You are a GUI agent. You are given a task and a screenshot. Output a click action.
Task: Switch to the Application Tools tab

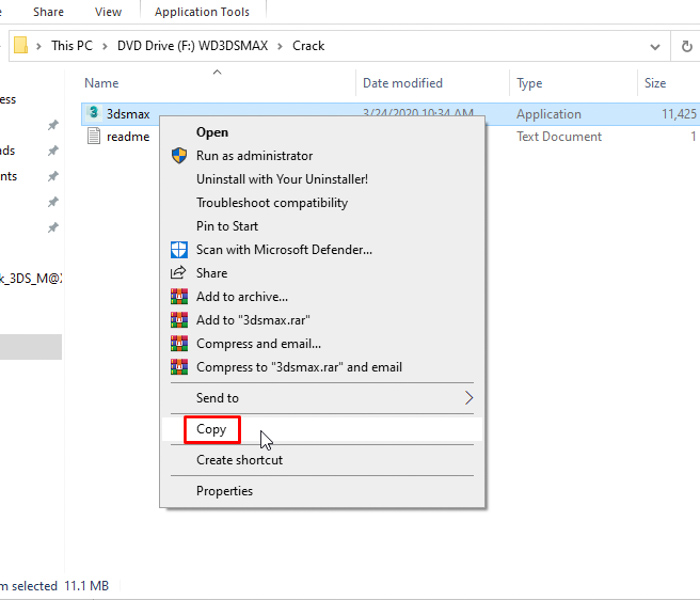[x=202, y=12]
